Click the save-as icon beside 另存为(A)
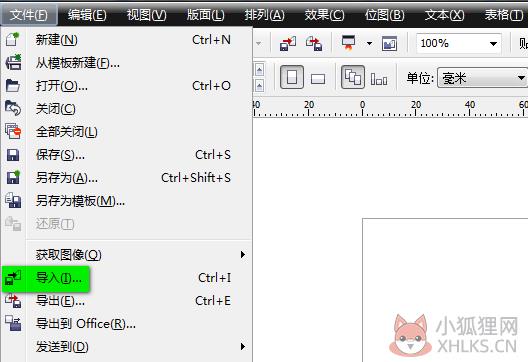 coord(13,177)
